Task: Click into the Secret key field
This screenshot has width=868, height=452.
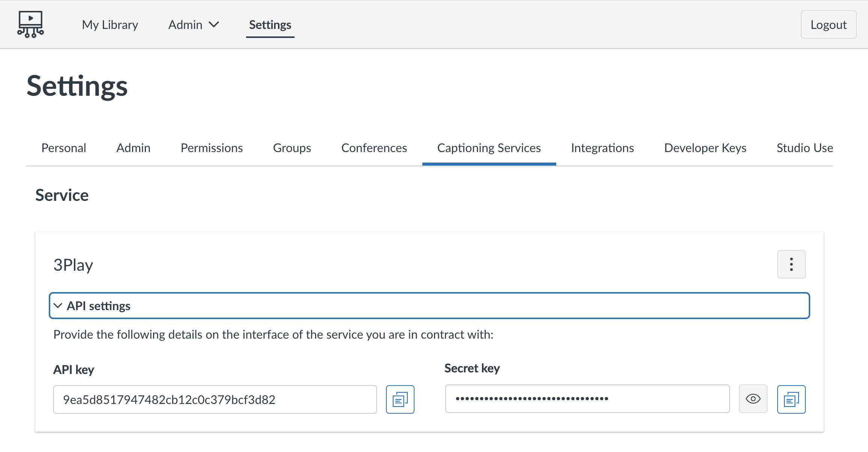Action: coord(587,399)
